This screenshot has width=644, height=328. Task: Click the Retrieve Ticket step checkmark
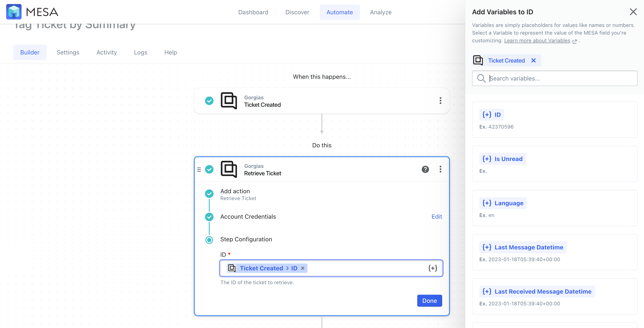(x=209, y=169)
